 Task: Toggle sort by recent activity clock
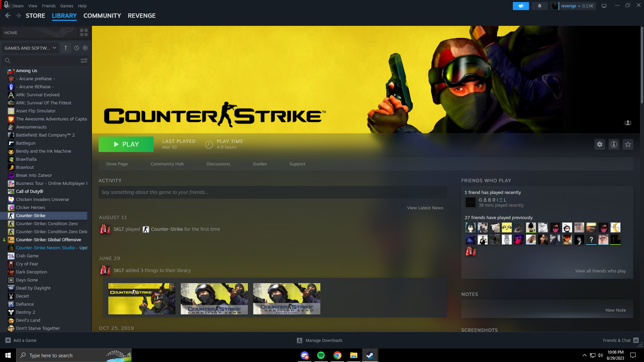(x=76, y=48)
